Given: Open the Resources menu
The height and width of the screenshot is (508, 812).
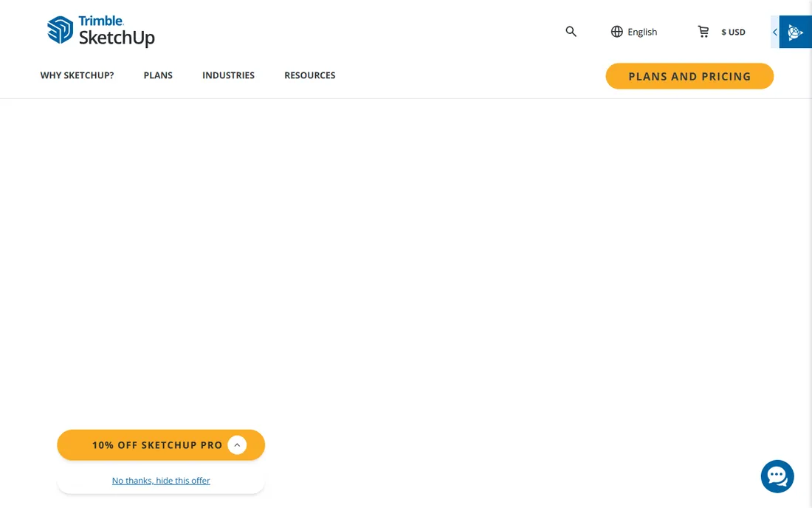Looking at the screenshot, I should tap(310, 75).
